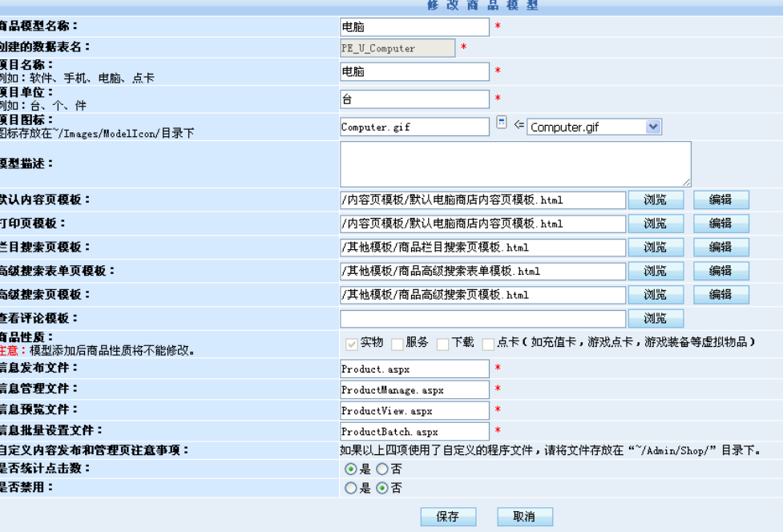Browse for 高级搜索页模板 file
The width and height of the screenshot is (783, 532).
pos(656,295)
